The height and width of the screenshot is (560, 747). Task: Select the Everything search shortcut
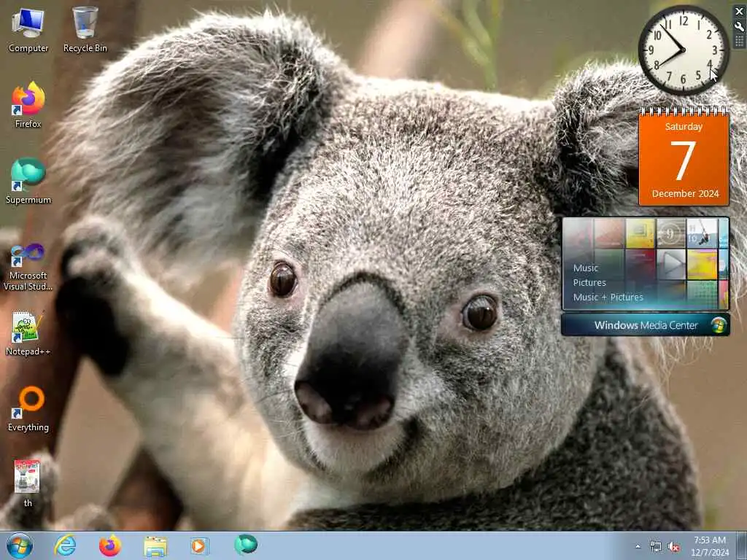click(28, 408)
